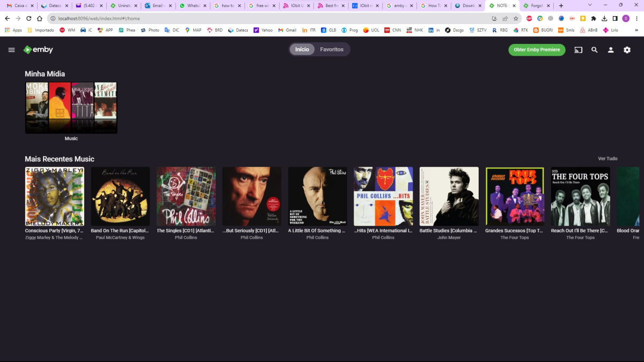
Task: Click Paul McCartney & Wings artist text
Action: click(x=120, y=238)
